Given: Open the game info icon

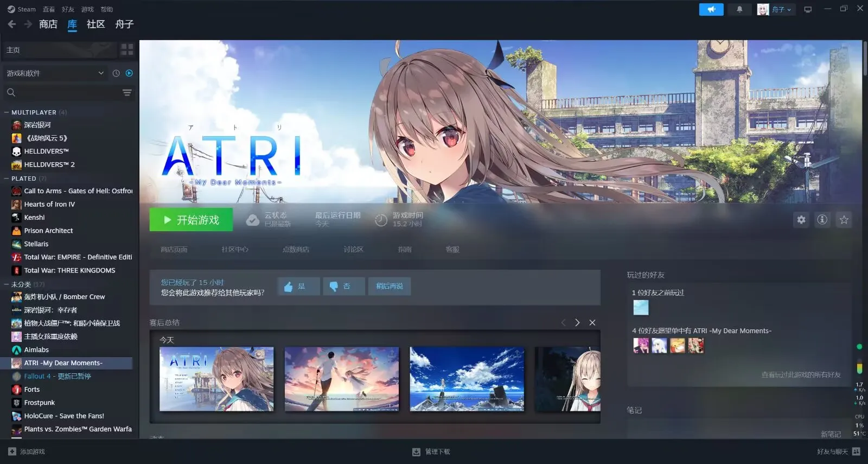Looking at the screenshot, I should (822, 220).
